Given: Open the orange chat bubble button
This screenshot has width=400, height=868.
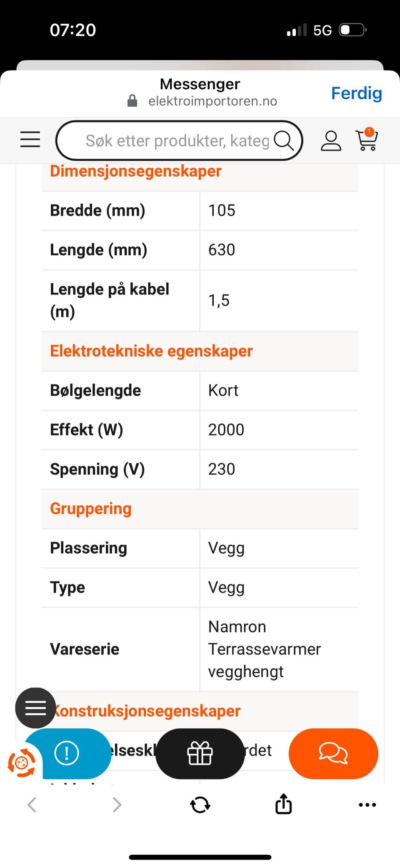Looking at the screenshot, I should point(333,754).
